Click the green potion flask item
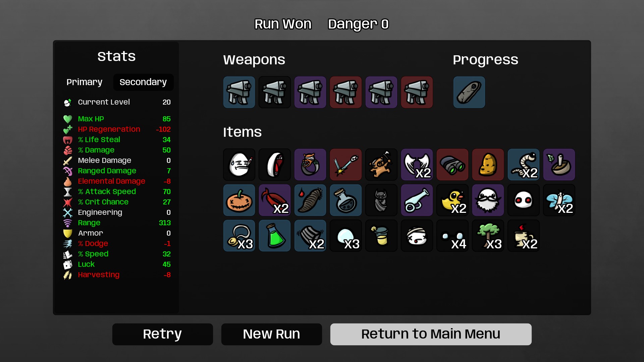This screenshot has width=644, height=362. [x=275, y=236]
